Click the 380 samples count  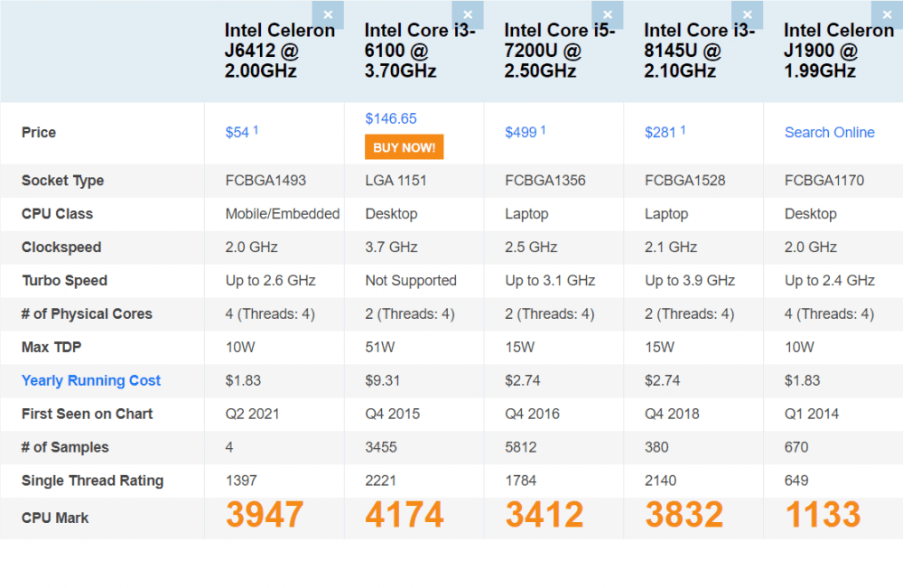point(656,447)
